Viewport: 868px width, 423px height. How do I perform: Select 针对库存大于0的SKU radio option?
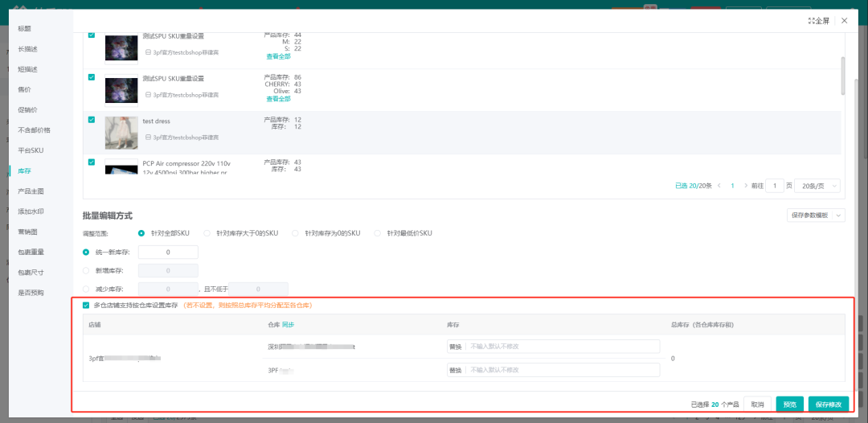tap(207, 233)
